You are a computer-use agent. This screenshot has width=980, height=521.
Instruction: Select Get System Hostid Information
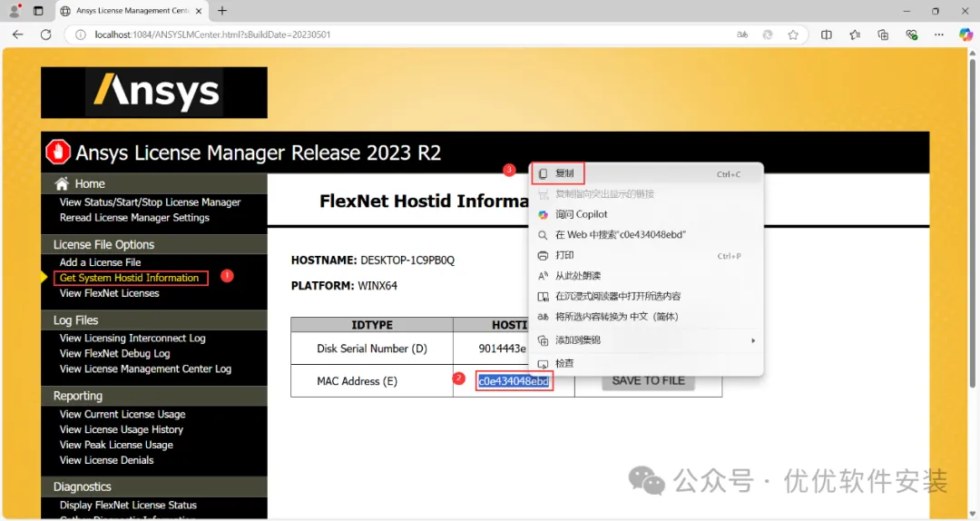tap(130, 278)
